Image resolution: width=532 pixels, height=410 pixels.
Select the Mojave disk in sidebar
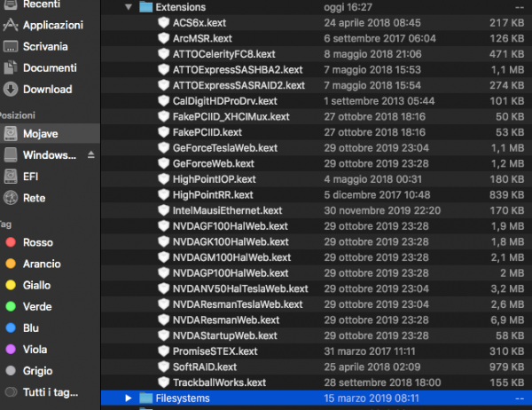[x=50, y=134]
